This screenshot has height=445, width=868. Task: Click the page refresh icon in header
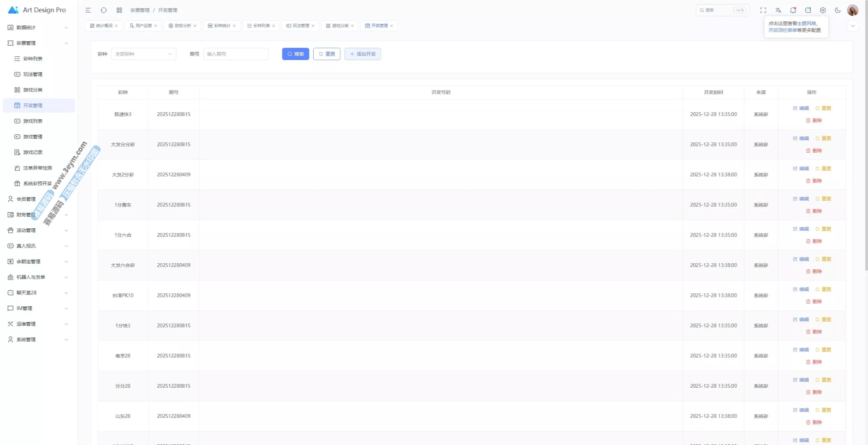(104, 10)
